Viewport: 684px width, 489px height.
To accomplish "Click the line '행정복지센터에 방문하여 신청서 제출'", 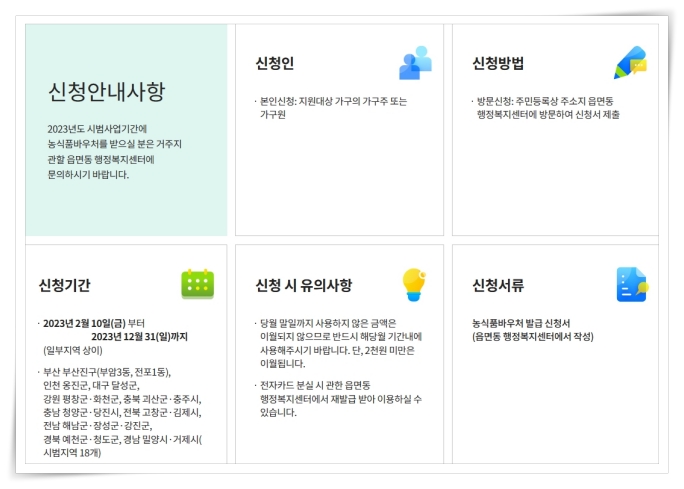I will (548, 114).
